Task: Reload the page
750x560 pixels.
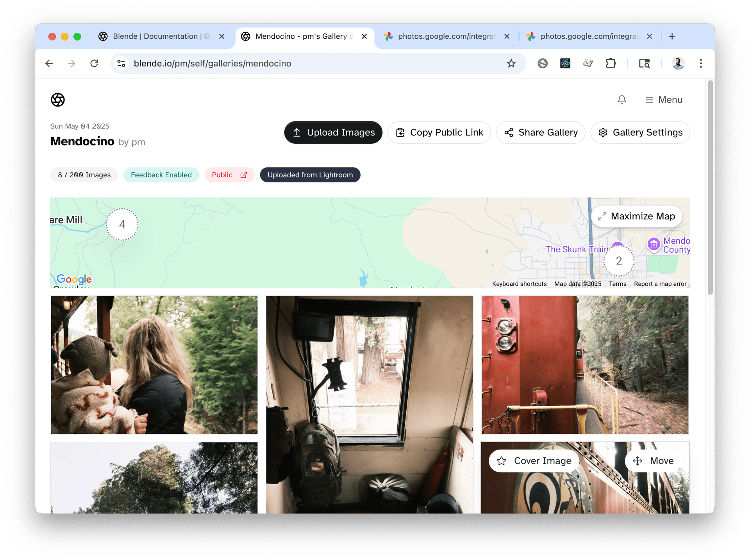Action: click(x=94, y=63)
